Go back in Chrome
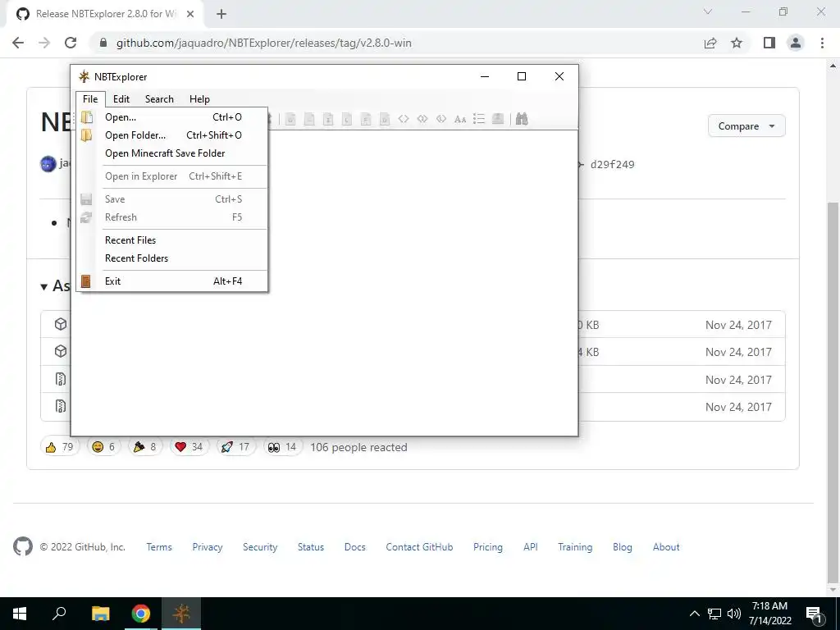The width and height of the screenshot is (840, 630). tap(18, 43)
